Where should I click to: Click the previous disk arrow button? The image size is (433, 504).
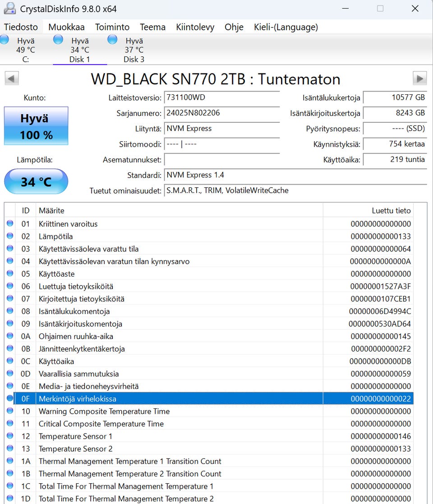pyautogui.click(x=12, y=79)
